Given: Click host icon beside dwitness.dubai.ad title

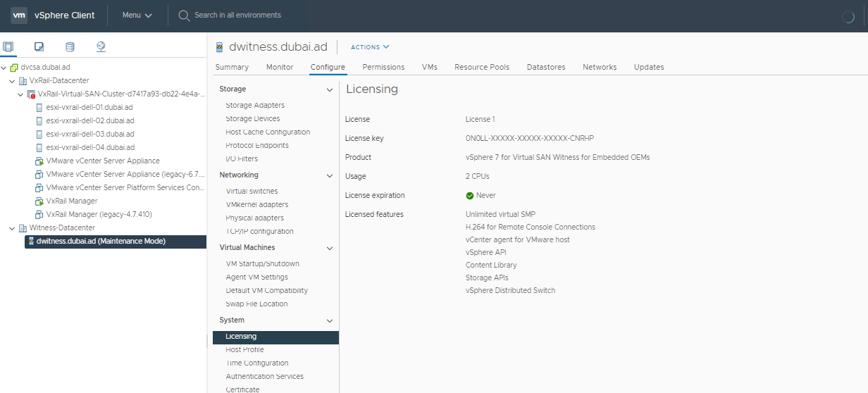Looking at the screenshot, I should pos(221,47).
